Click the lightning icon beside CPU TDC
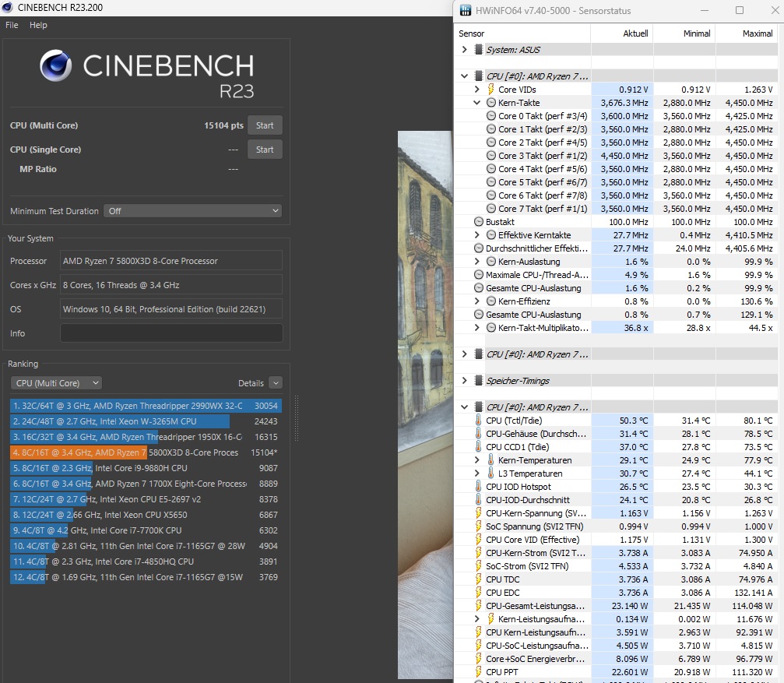 [x=479, y=579]
